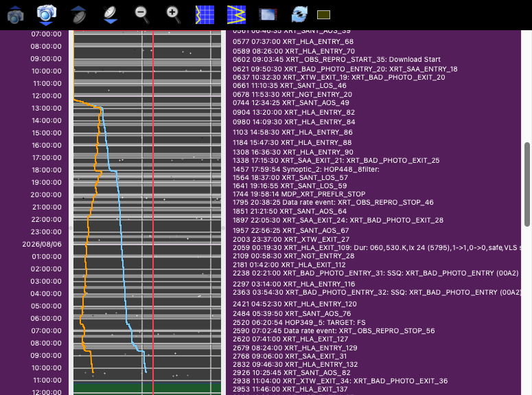532x395 pixels.
Task: Click the green band at timeline bottom
Action: click(148, 389)
